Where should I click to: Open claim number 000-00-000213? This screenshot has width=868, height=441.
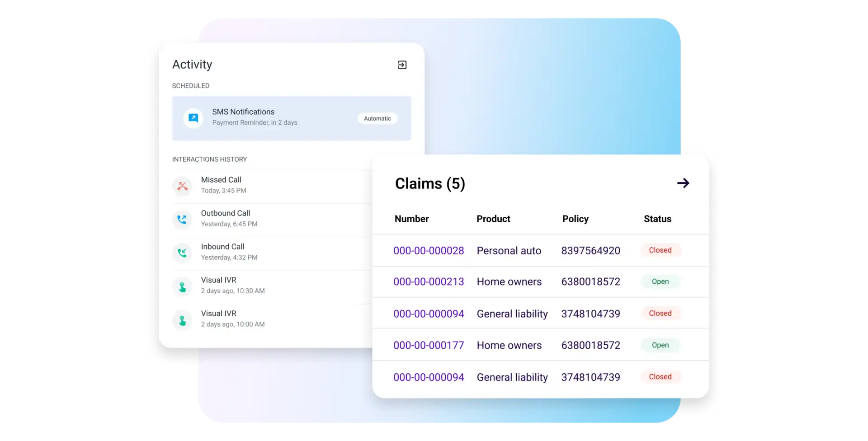pyautogui.click(x=428, y=282)
